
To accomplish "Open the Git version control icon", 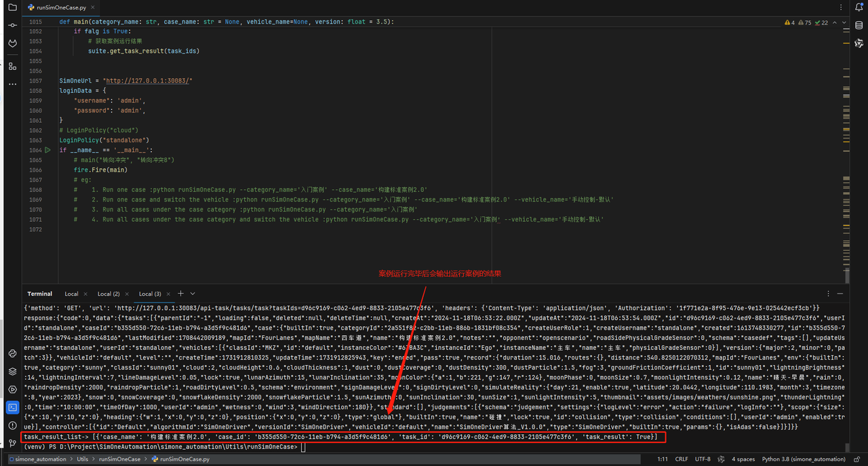I will 12,444.
